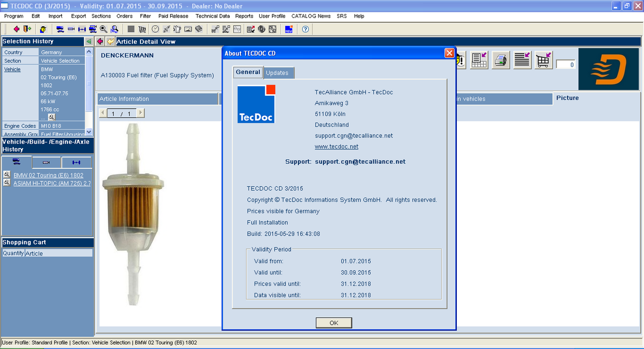
Task: Click the Denckermann brand logo
Action: pos(609,69)
